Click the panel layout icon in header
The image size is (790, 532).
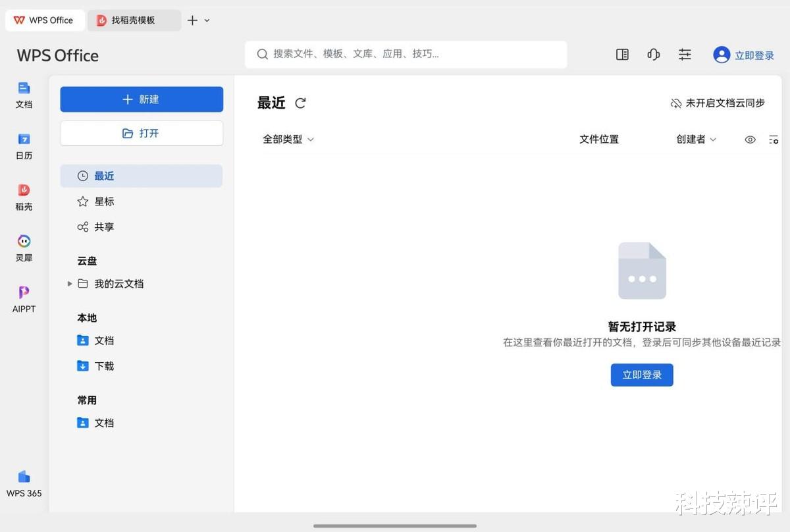(x=622, y=55)
